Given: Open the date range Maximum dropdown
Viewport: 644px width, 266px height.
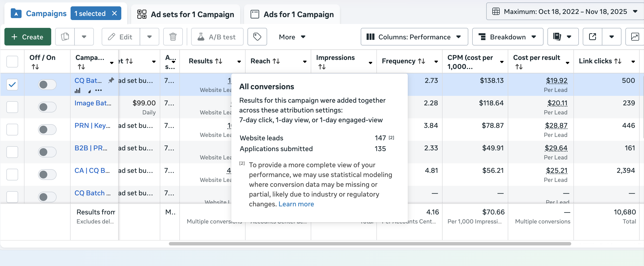Looking at the screenshot, I should (x=565, y=11).
